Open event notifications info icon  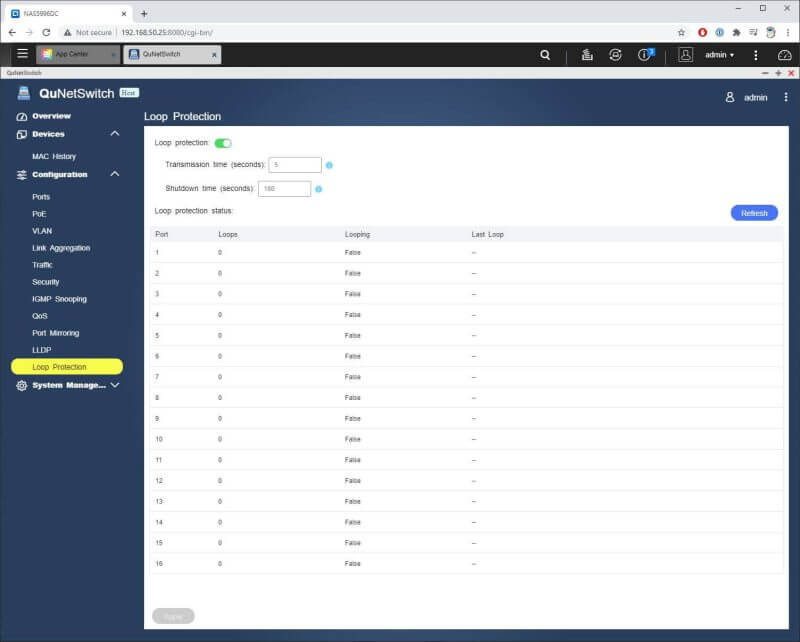(644, 55)
